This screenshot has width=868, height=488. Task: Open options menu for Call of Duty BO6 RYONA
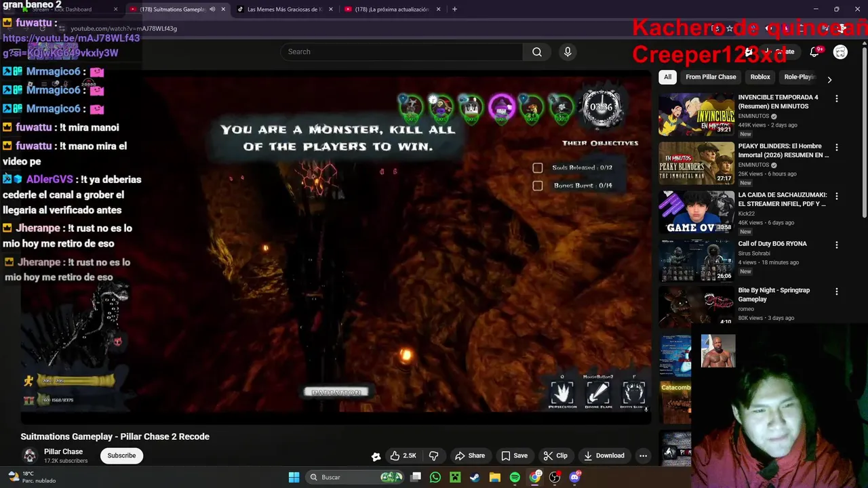(x=836, y=245)
